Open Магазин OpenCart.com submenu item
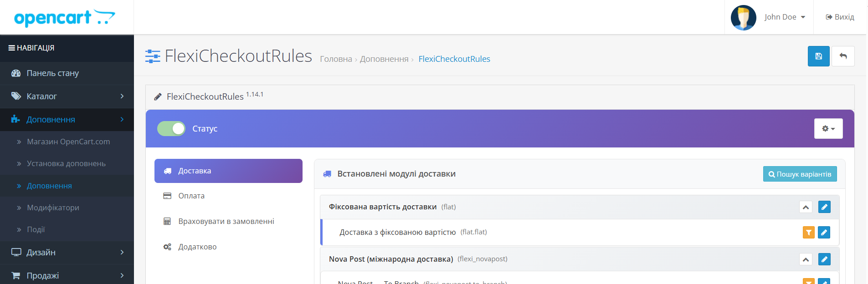Screen dimensions: 868x284 point(67,142)
